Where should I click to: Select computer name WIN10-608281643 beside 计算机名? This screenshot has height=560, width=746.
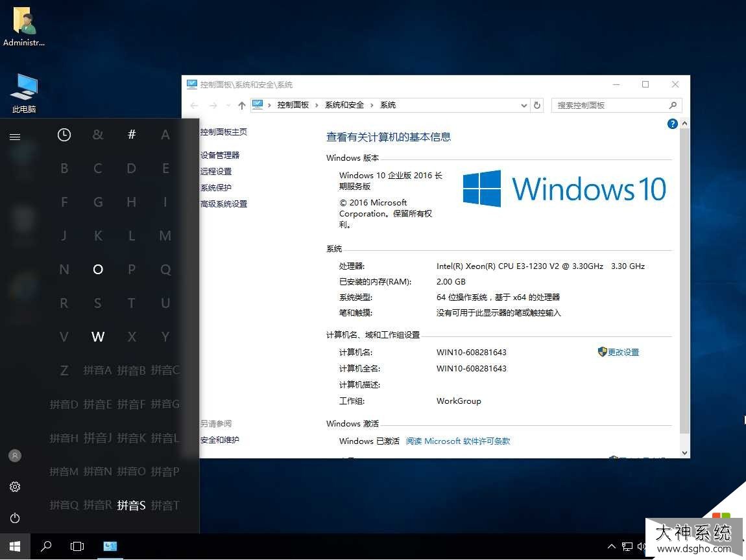click(472, 352)
